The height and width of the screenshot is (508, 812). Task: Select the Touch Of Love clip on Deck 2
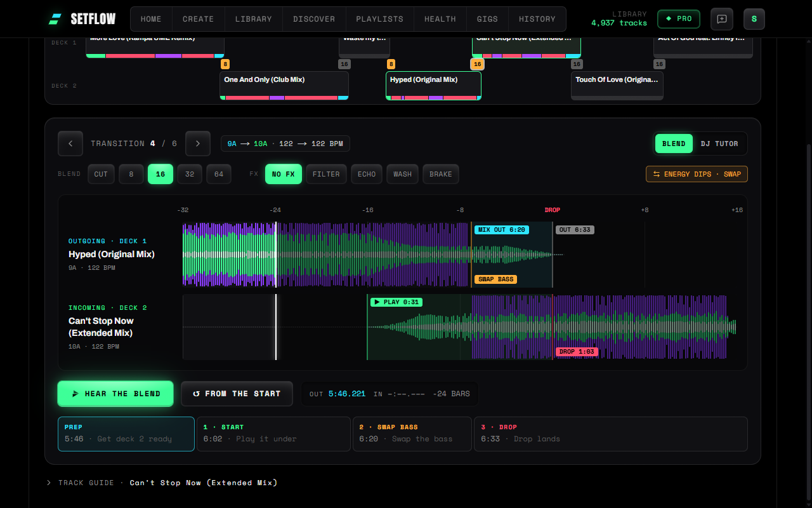click(x=617, y=86)
